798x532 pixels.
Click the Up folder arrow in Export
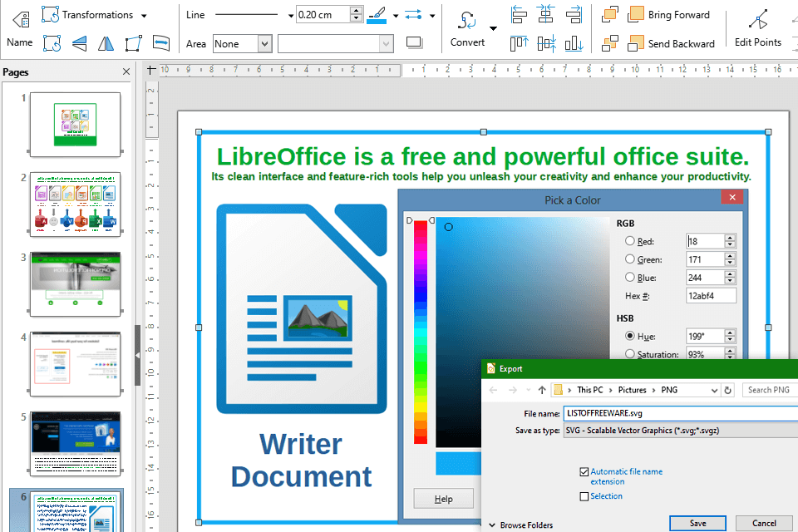click(x=542, y=390)
